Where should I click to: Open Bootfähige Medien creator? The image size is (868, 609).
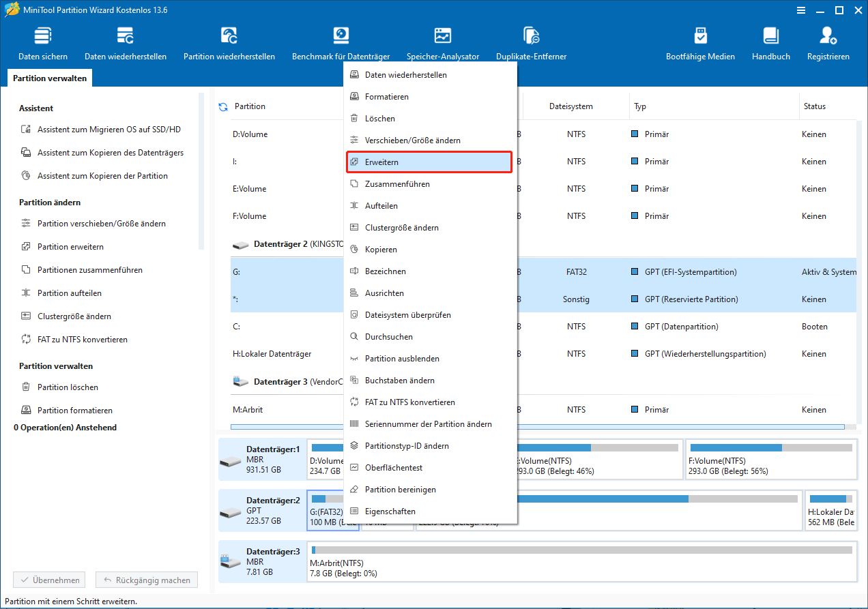tap(701, 44)
